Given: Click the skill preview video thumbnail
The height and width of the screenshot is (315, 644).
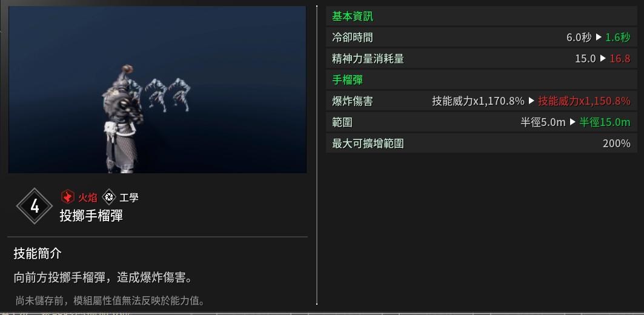Looking at the screenshot, I should coord(158,90).
